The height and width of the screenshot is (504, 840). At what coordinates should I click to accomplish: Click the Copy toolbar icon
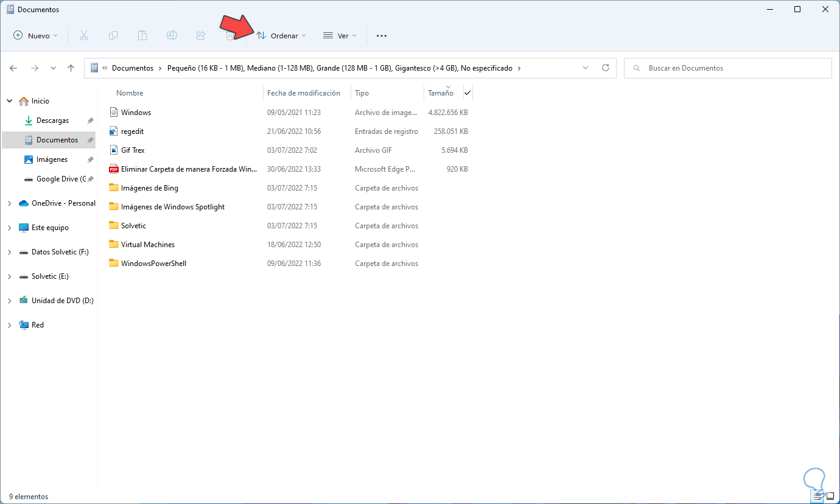[x=113, y=35]
